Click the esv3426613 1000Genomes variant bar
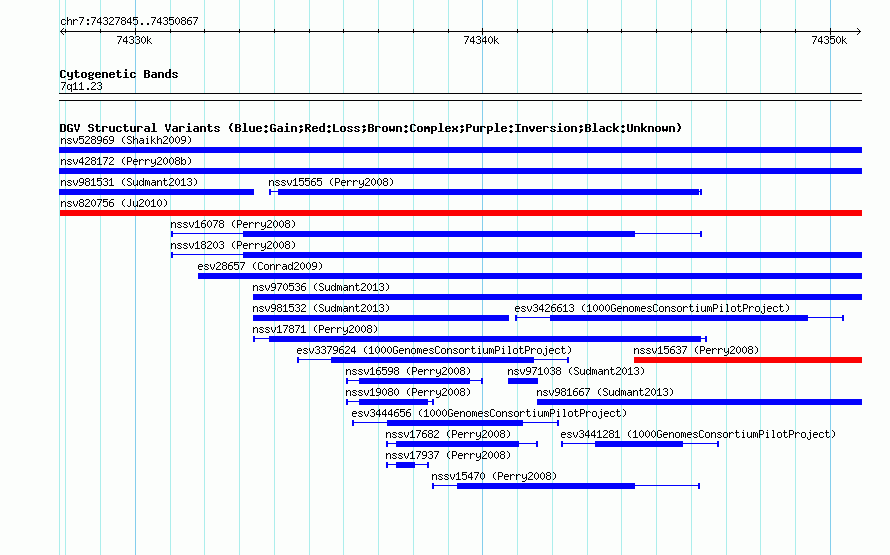The image size is (890, 555). point(679,318)
